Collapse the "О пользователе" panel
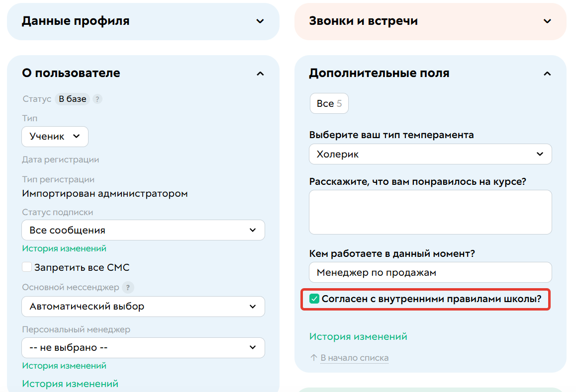 (x=260, y=73)
